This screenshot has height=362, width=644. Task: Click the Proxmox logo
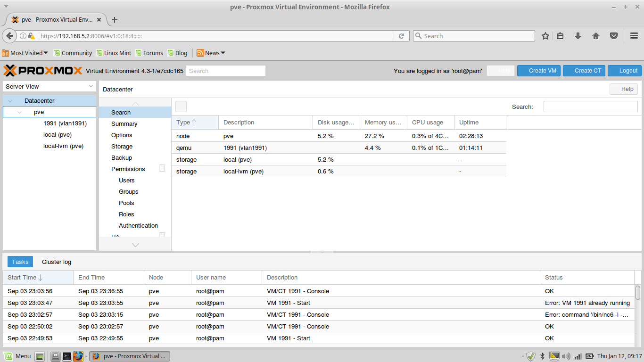42,71
